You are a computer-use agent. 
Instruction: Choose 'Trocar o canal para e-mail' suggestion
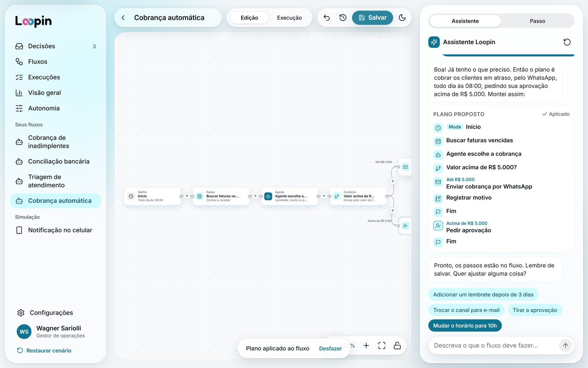[466, 310]
